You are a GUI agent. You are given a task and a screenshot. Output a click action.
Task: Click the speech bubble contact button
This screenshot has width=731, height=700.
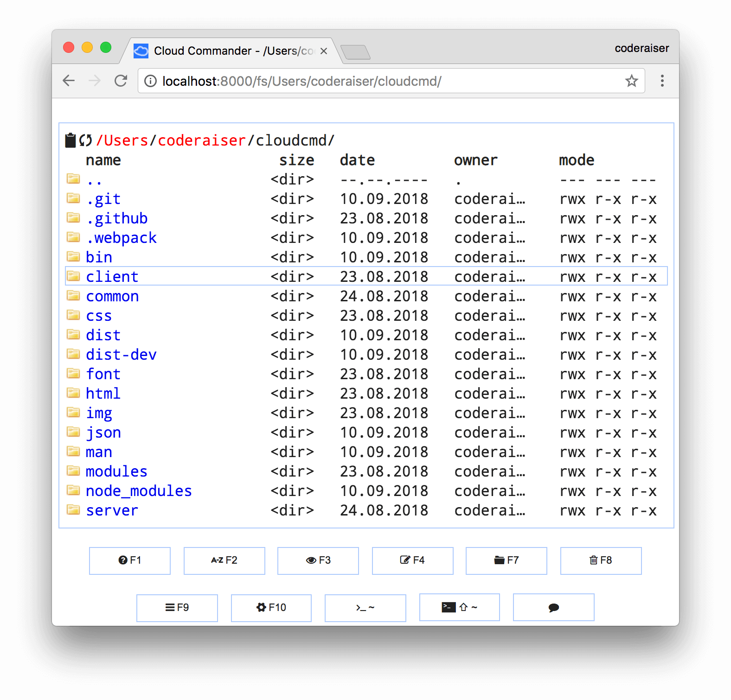553,608
